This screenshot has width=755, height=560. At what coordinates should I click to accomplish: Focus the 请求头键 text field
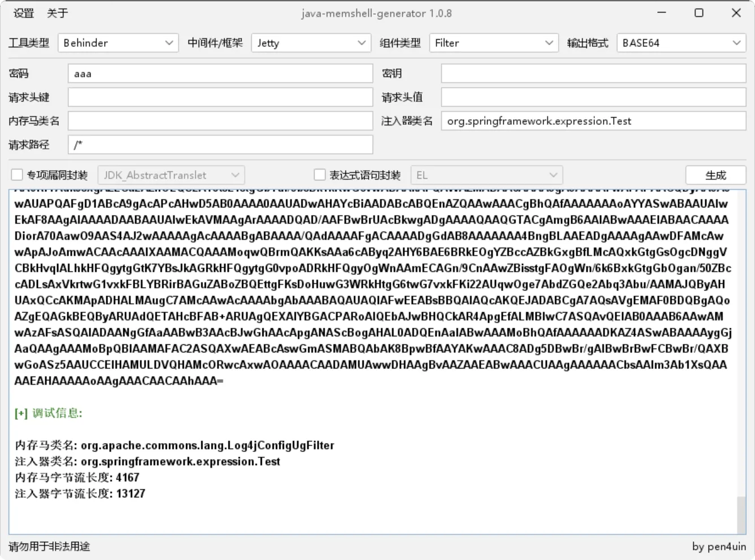pyautogui.click(x=220, y=97)
